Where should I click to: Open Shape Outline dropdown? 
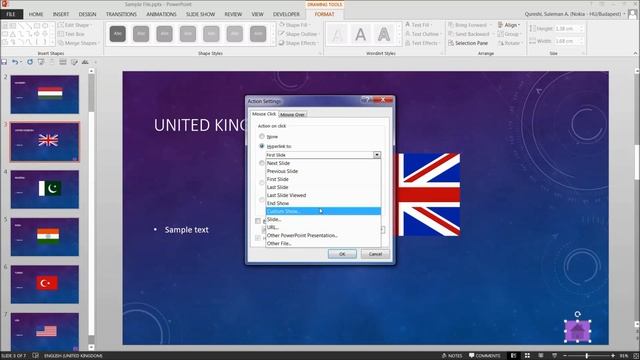pos(299,34)
